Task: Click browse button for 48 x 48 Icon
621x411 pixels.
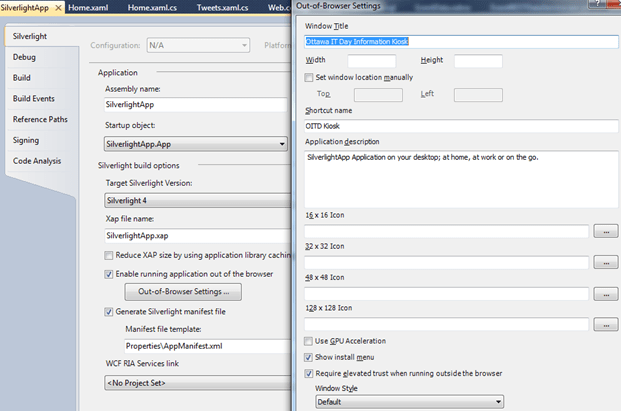Action: pyautogui.click(x=605, y=293)
